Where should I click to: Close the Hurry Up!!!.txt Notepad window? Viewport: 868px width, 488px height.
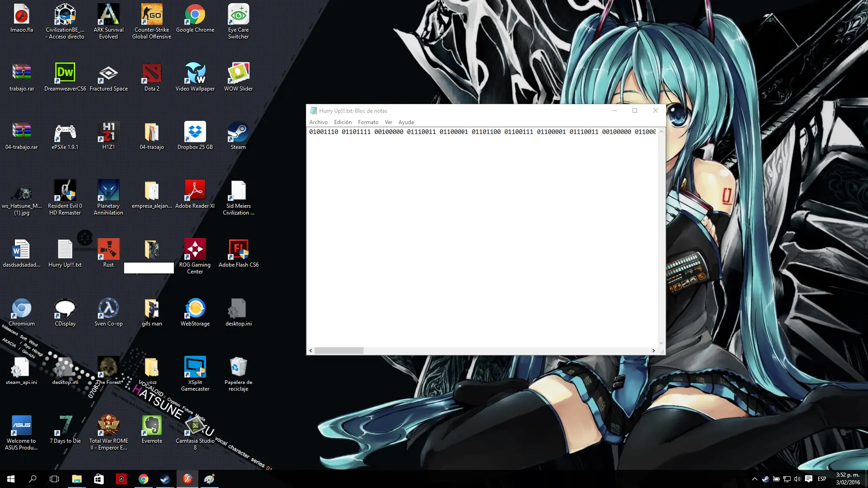[655, 110]
